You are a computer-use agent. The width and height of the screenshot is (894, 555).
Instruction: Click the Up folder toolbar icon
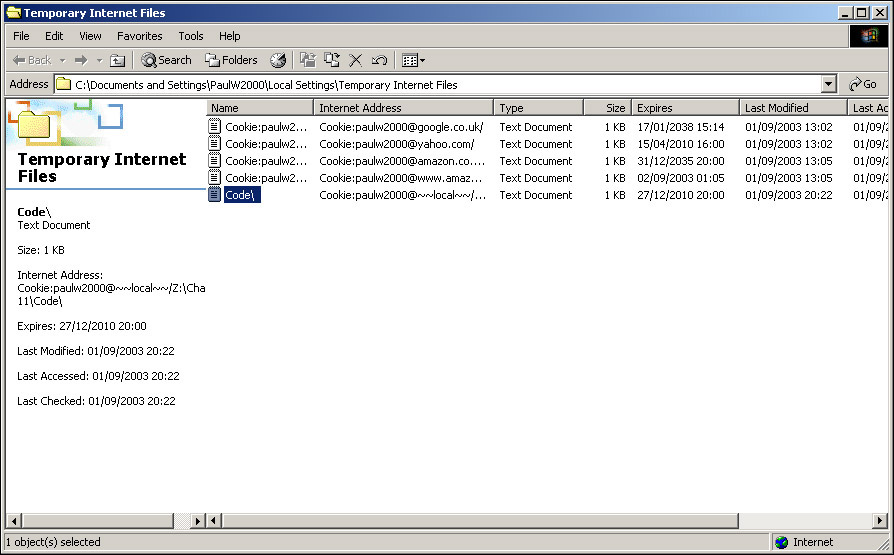(x=117, y=60)
